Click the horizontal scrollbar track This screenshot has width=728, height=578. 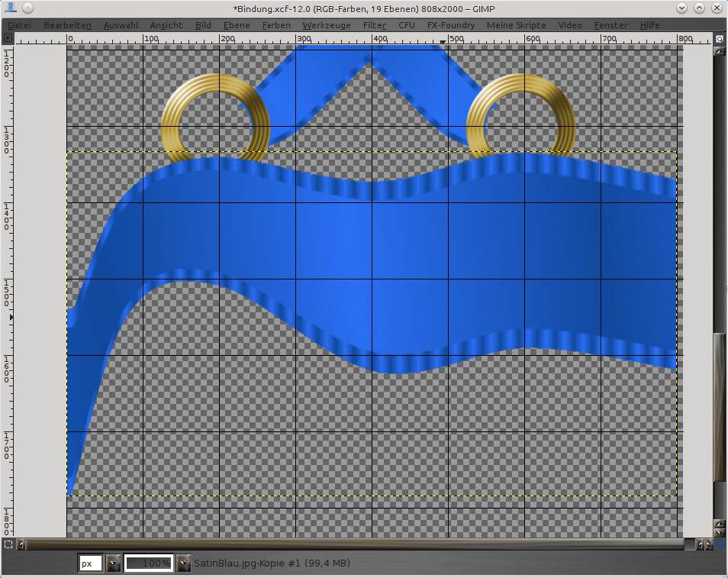click(351, 545)
